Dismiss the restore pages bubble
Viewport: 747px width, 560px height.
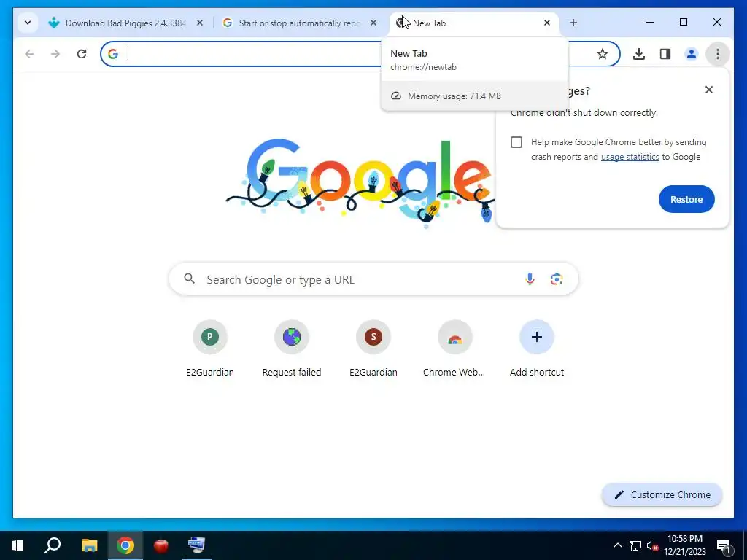[709, 90]
